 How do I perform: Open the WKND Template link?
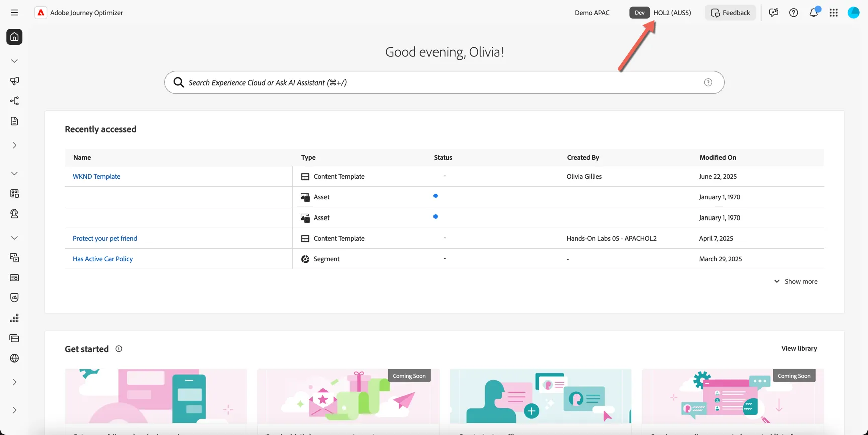(96, 176)
